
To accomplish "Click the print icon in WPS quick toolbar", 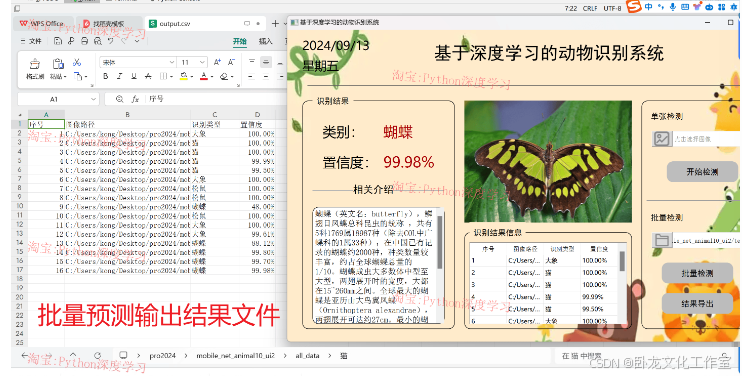I will click(84, 41).
